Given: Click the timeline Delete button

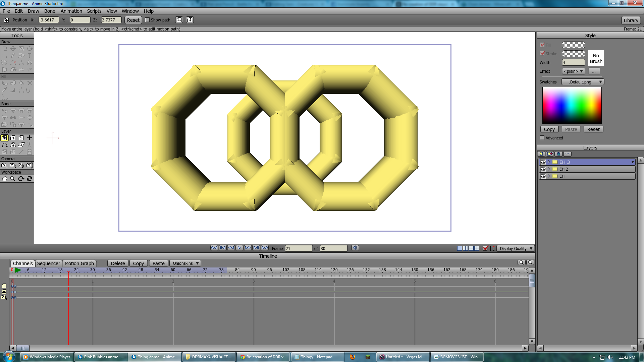Looking at the screenshot, I should click(118, 263).
